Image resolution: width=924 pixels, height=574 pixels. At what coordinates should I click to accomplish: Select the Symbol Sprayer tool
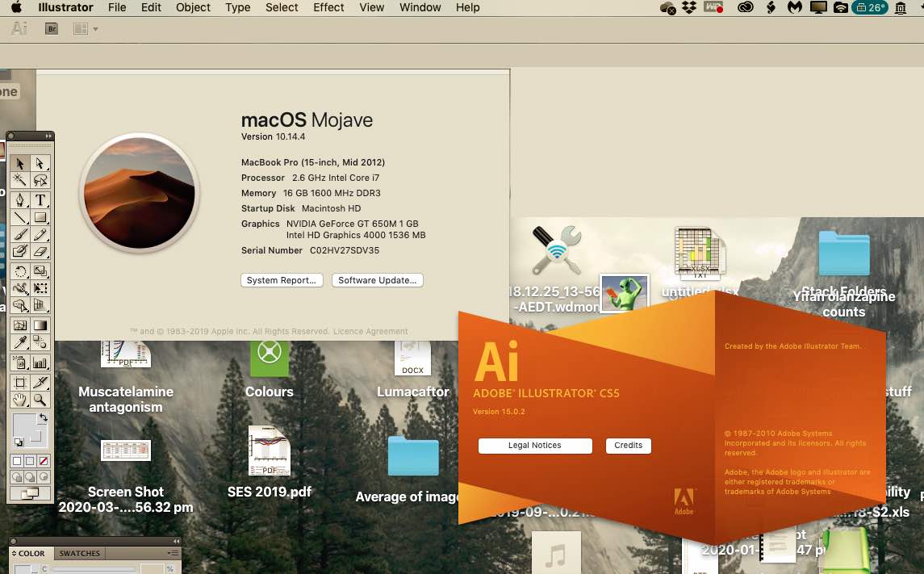point(20,362)
